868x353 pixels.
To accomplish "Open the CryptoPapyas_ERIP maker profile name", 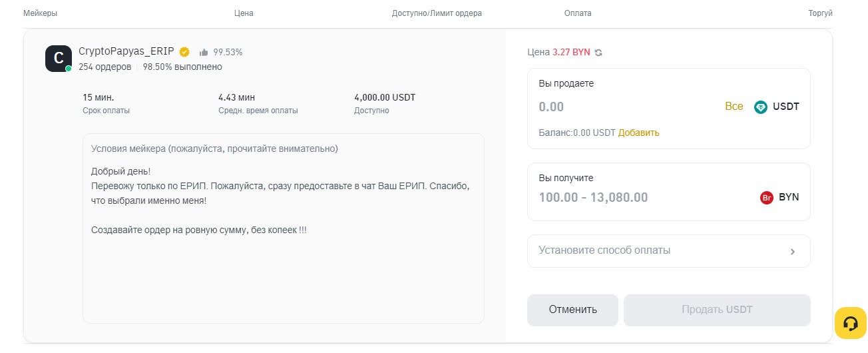I will (x=126, y=51).
